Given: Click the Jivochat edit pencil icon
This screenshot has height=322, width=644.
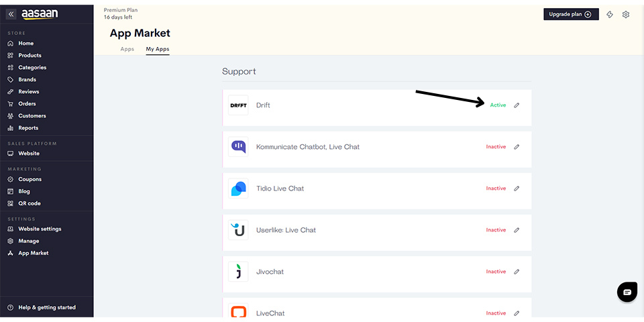Looking at the screenshot, I should (517, 272).
